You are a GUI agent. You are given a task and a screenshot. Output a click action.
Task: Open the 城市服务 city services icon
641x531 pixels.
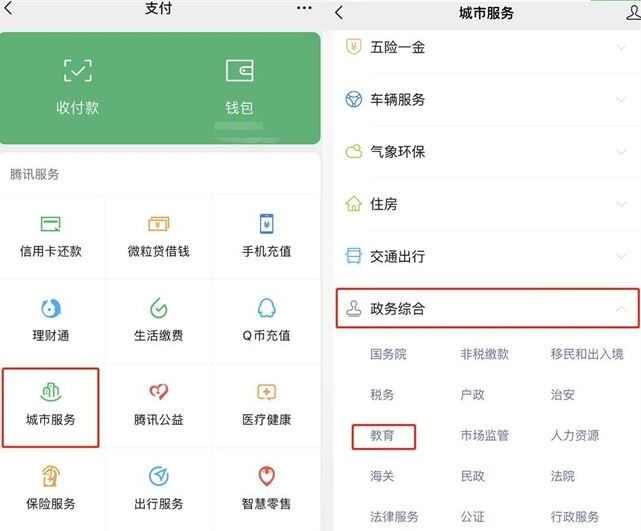tap(51, 392)
